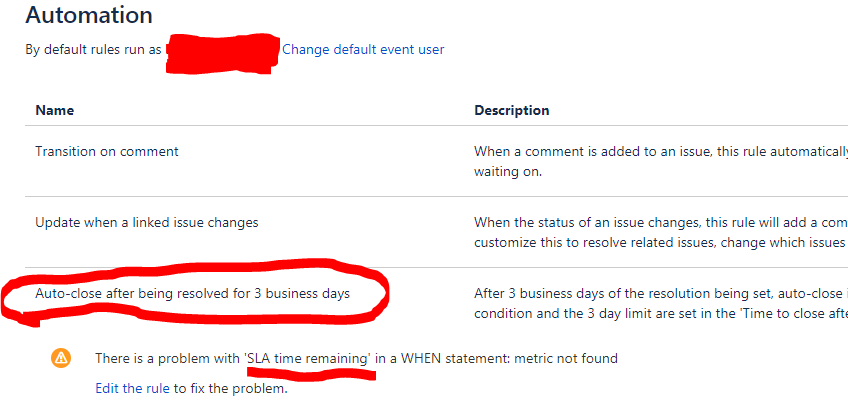Follow the Edit the rule link

(x=132, y=389)
